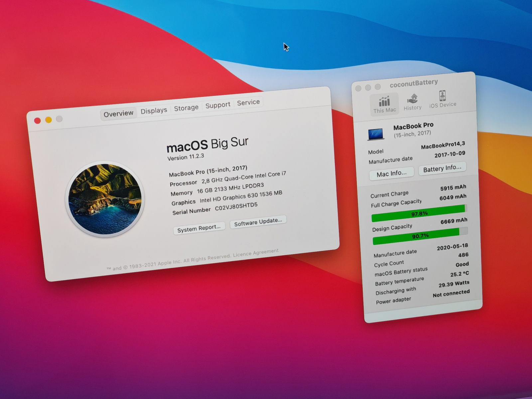Click the 6049 mAh full charge value

(x=453, y=197)
